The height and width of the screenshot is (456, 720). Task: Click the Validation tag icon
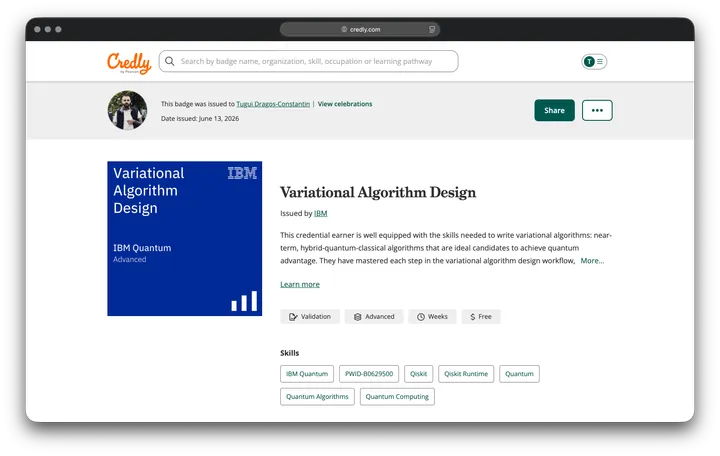(x=293, y=317)
